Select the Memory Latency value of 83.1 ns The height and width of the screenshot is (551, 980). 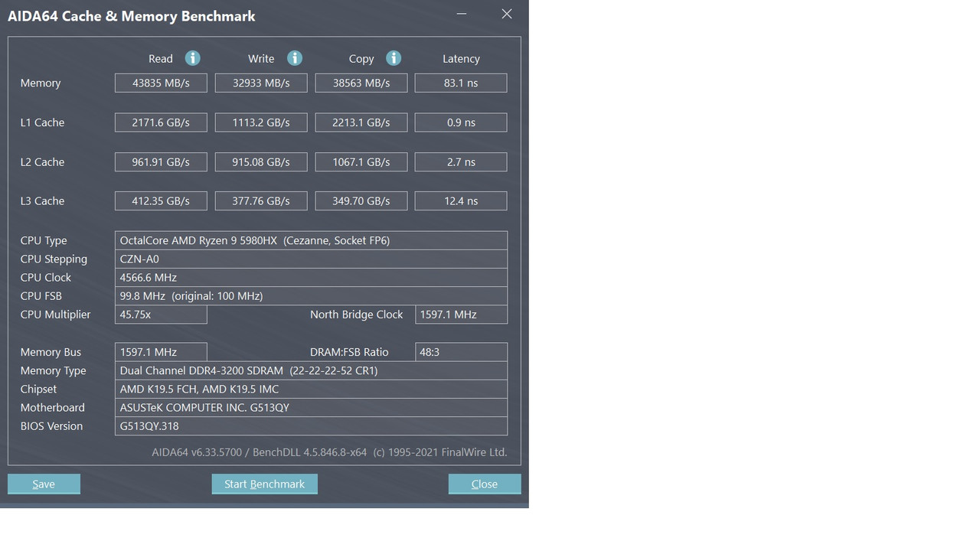tap(460, 83)
